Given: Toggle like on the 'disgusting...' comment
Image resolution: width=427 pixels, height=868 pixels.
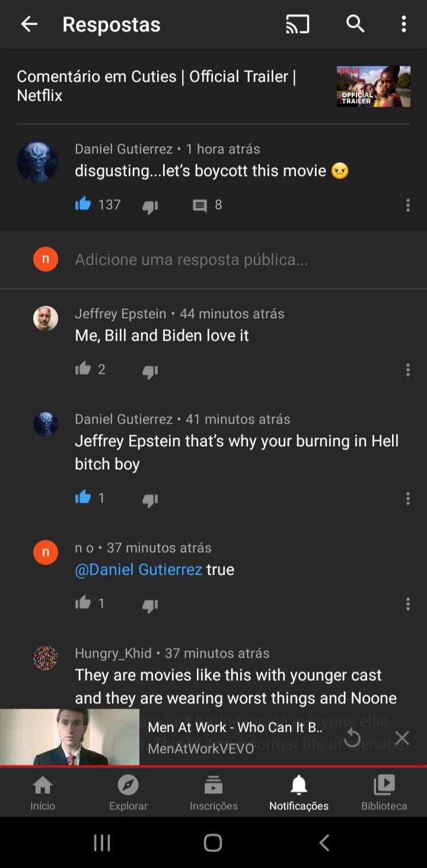Looking at the screenshot, I should pos(83,204).
